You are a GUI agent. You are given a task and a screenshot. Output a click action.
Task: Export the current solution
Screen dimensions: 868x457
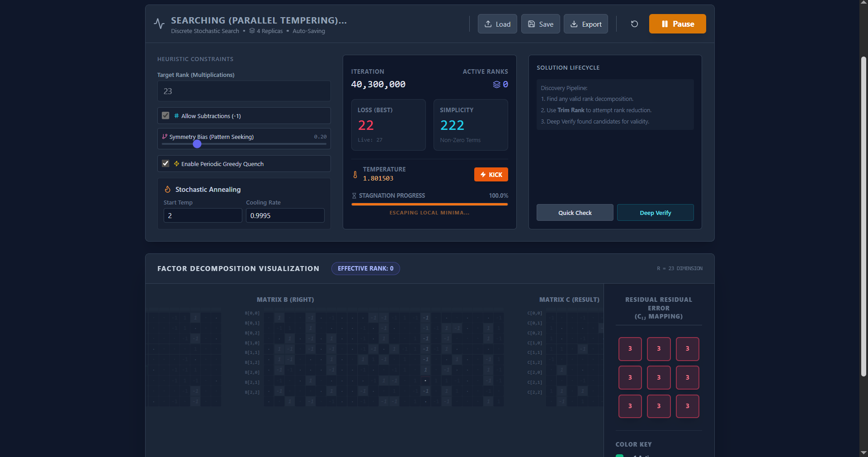pos(585,24)
